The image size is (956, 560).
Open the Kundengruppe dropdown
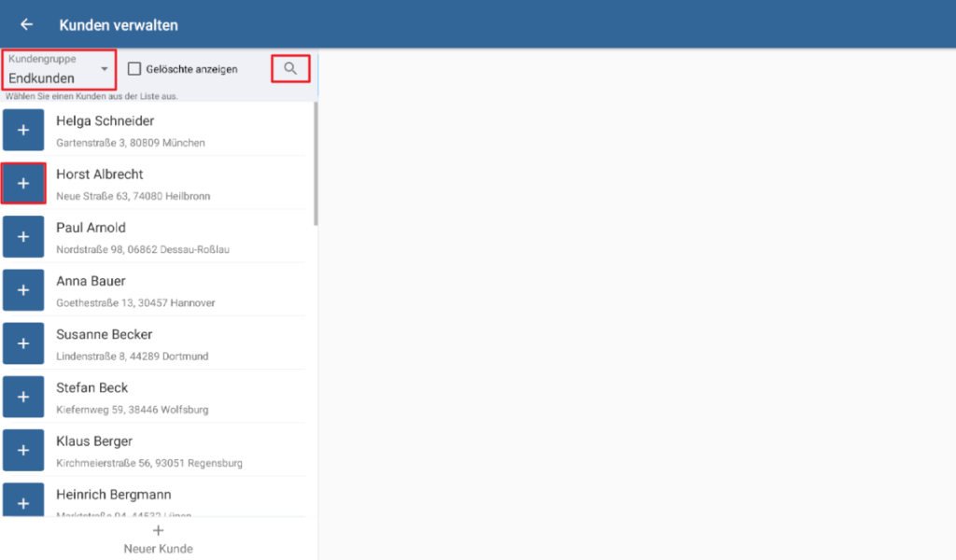58,70
